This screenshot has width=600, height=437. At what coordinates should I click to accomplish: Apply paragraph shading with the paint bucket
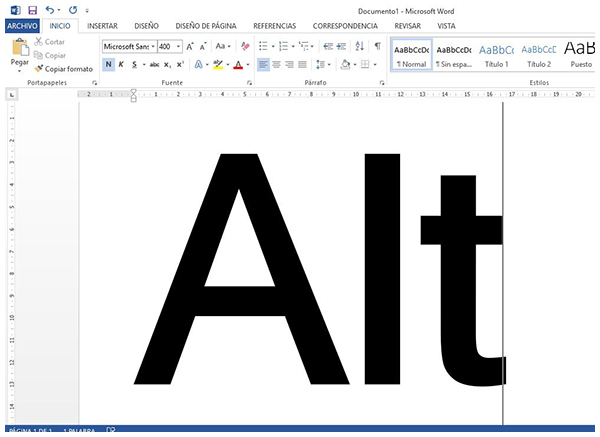click(x=345, y=64)
